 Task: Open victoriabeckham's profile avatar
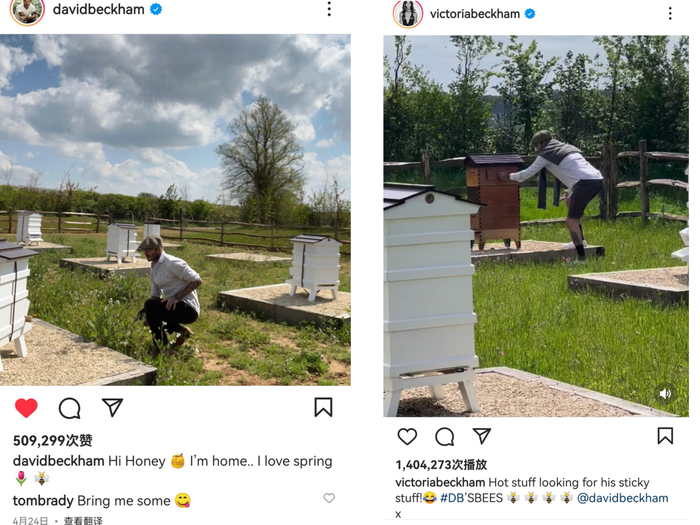(408, 13)
